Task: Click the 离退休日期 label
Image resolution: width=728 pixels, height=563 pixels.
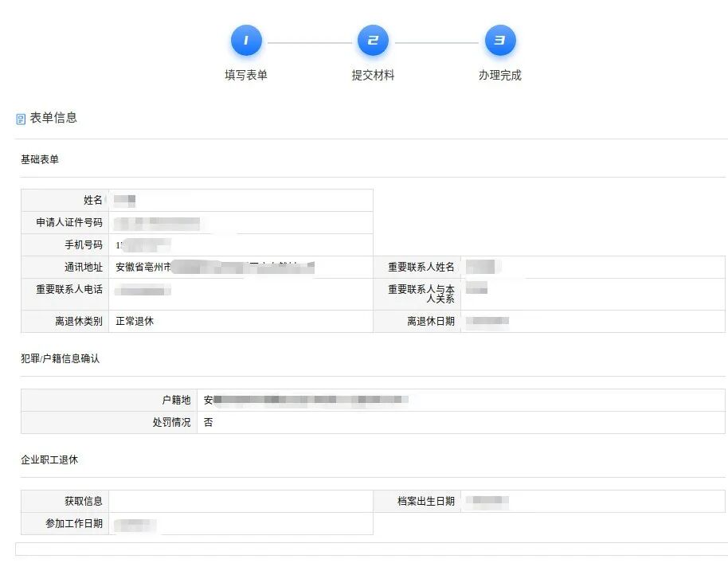Action: pos(431,321)
